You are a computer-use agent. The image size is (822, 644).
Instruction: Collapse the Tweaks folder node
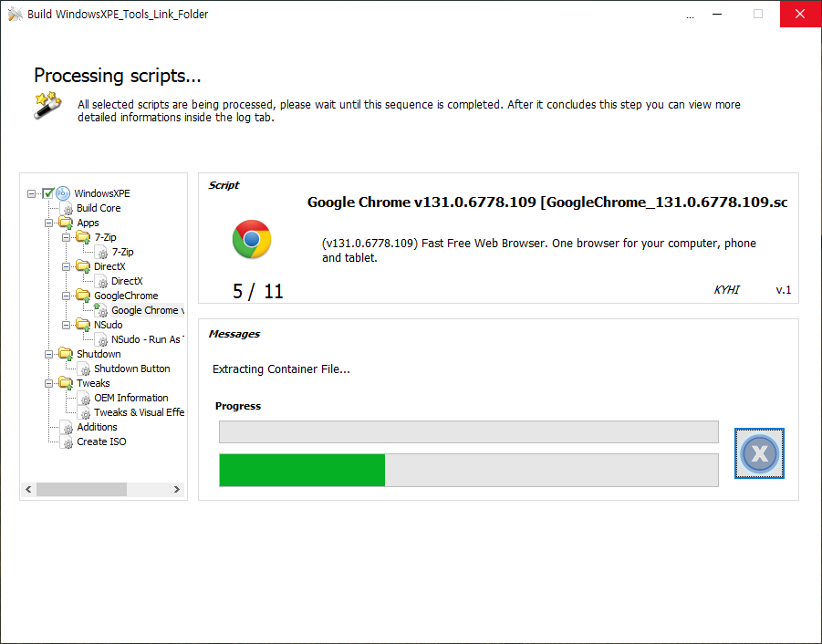click(48, 383)
